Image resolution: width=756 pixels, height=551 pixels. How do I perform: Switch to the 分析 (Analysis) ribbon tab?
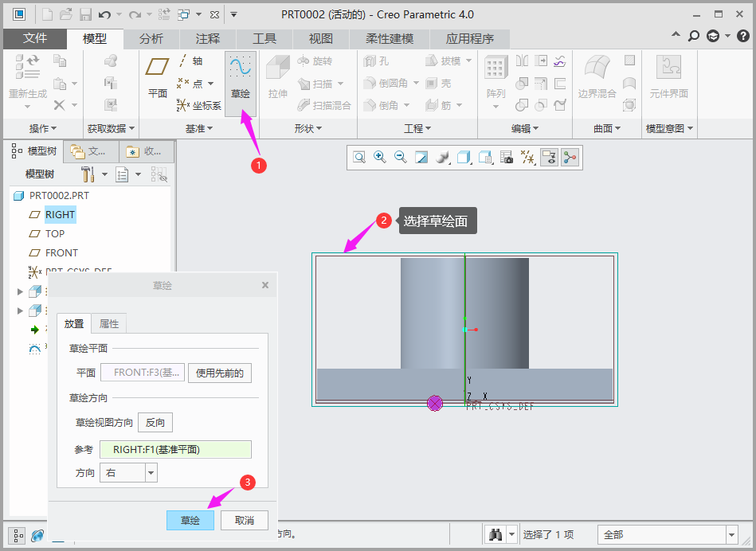[x=151, y=38]
